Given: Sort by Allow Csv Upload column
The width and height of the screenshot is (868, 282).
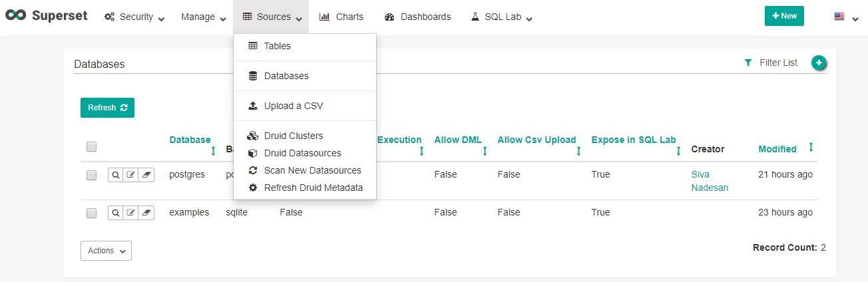Looking at the screenshot, I should coord(537,140).
